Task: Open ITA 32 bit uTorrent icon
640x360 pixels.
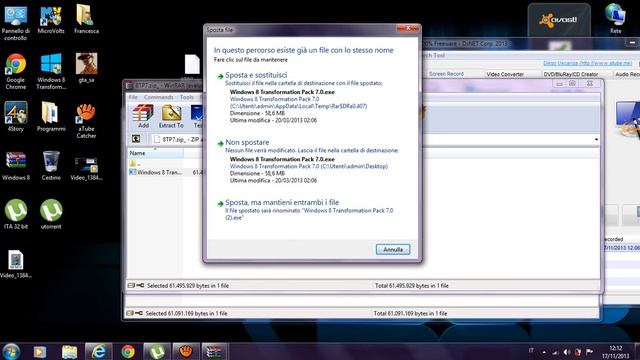Action: pyautogui.click(x=16, y=215)
